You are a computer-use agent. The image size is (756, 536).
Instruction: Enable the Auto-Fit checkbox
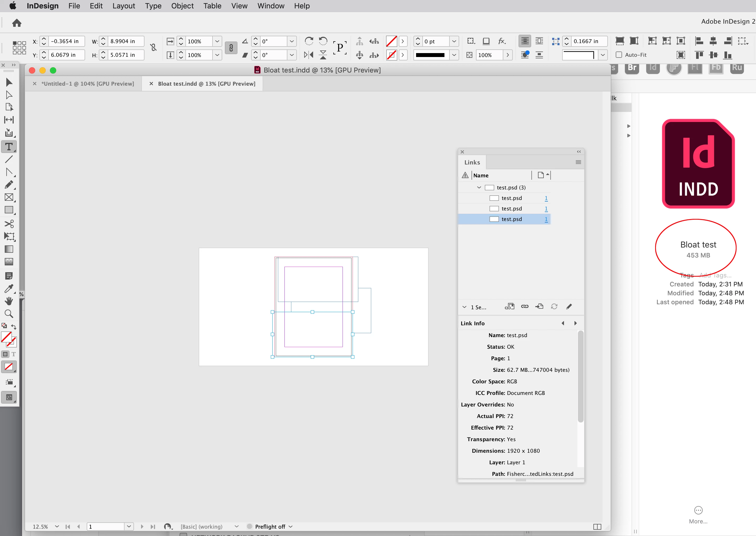[x=619, y=55]
